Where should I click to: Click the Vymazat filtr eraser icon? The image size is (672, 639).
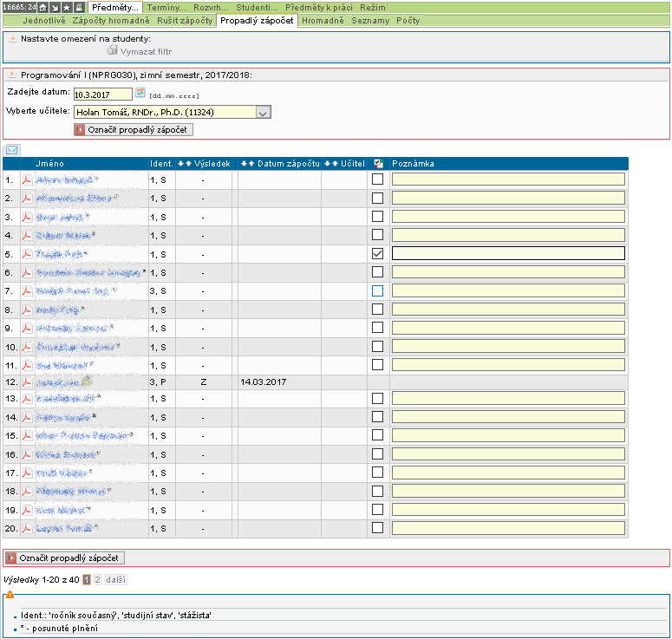pyautogui.click(x=112, y=51)
